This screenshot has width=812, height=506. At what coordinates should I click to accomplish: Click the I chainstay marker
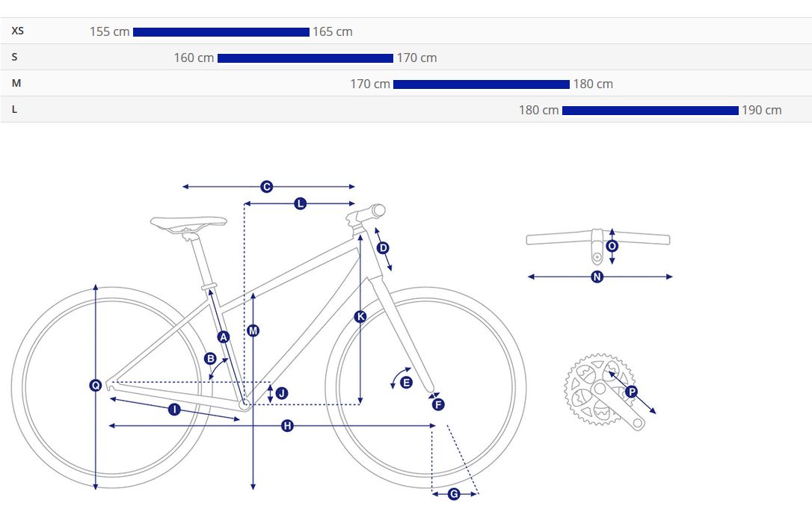point(174,410)
